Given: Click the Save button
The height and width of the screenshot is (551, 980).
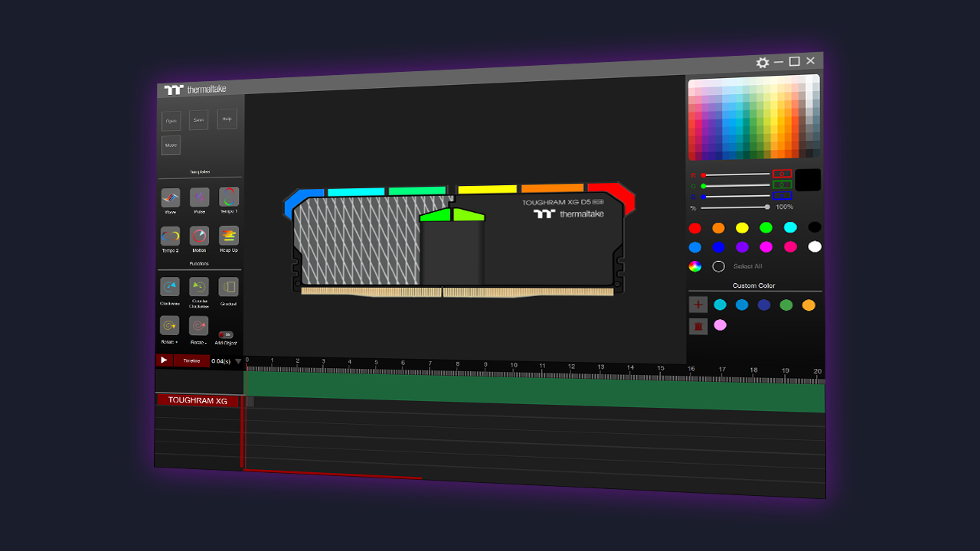Looking at the screenshot, I should click(199, 120).
